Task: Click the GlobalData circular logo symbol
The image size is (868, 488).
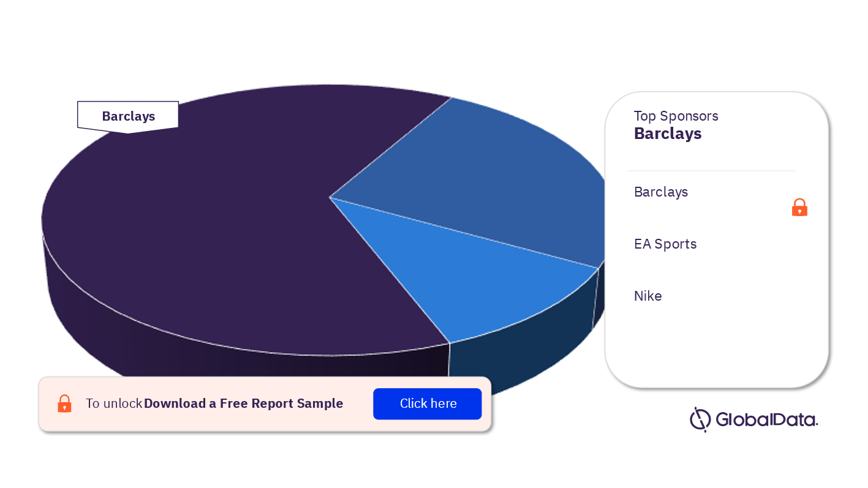Action: tap(700, 419)
